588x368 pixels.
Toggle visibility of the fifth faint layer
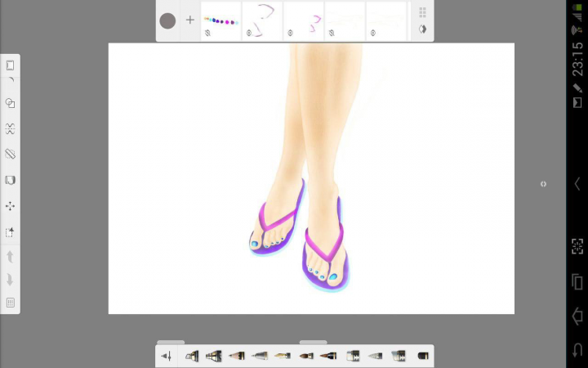pyautogui.click(x=372, y=34)
